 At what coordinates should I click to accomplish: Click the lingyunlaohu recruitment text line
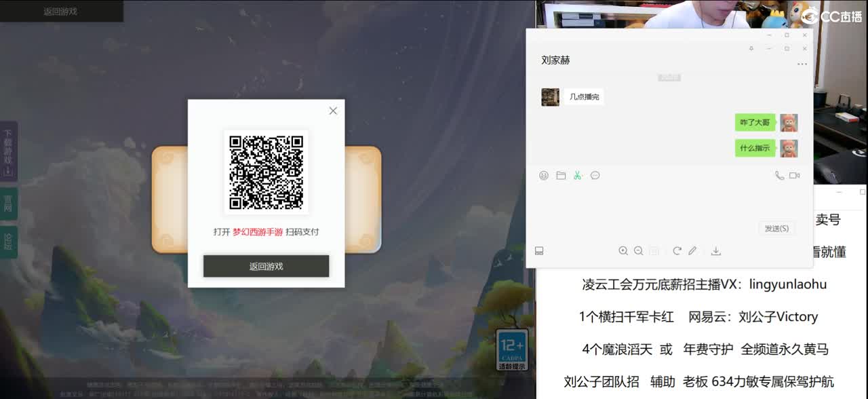point(704,284)
